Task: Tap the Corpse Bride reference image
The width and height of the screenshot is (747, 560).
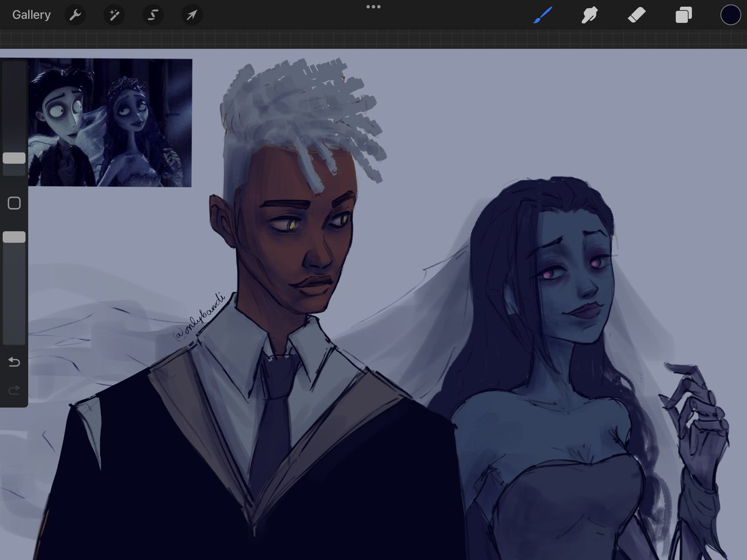Action: coord(110,123)
